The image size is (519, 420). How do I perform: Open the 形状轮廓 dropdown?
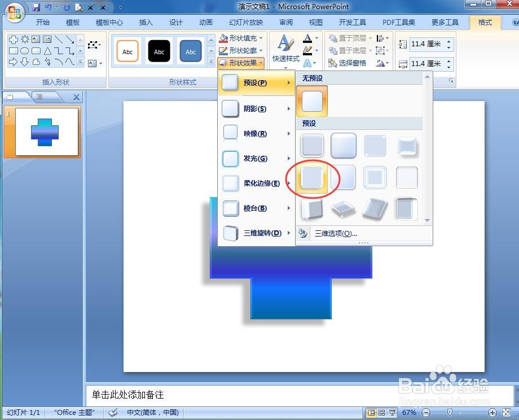tap(241, 50)
